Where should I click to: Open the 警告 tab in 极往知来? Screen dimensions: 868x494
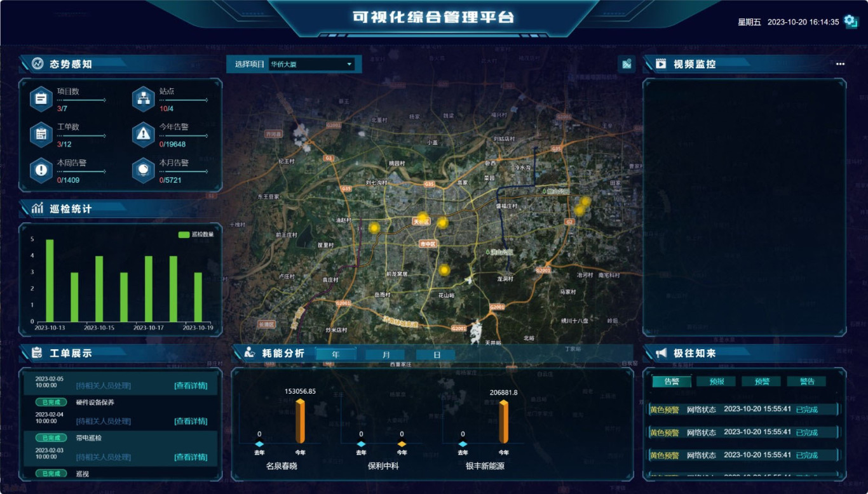pos(807,382)
